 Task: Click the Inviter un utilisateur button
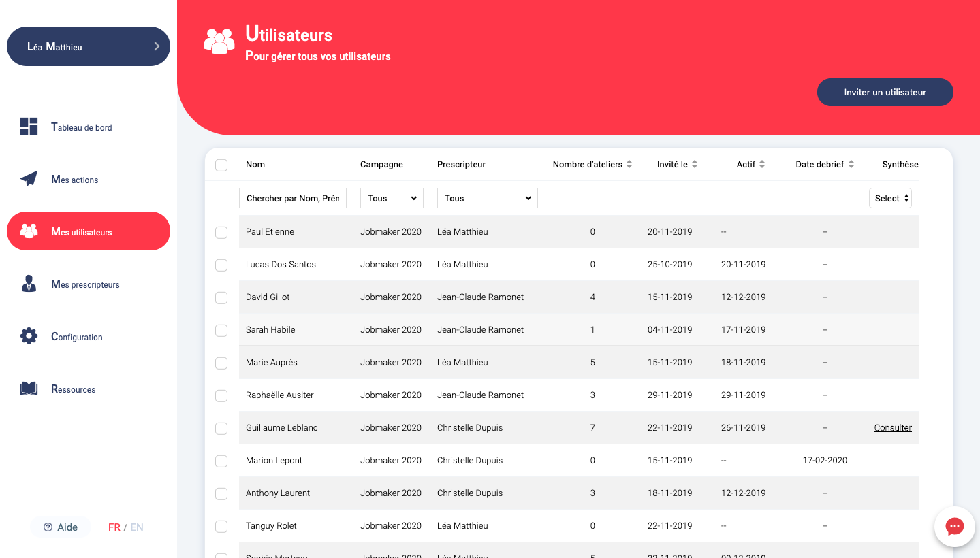pyautogui.click(x=885, y=93)
